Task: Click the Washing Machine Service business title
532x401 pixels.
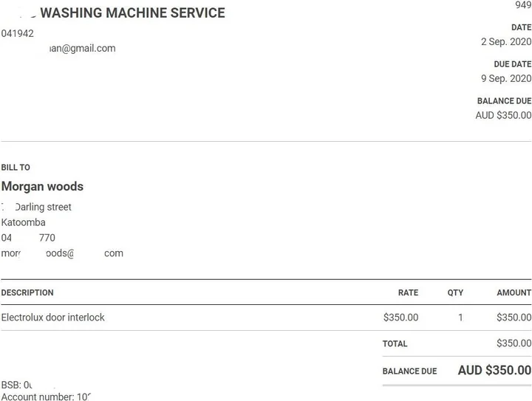Action: click(132, 13)
